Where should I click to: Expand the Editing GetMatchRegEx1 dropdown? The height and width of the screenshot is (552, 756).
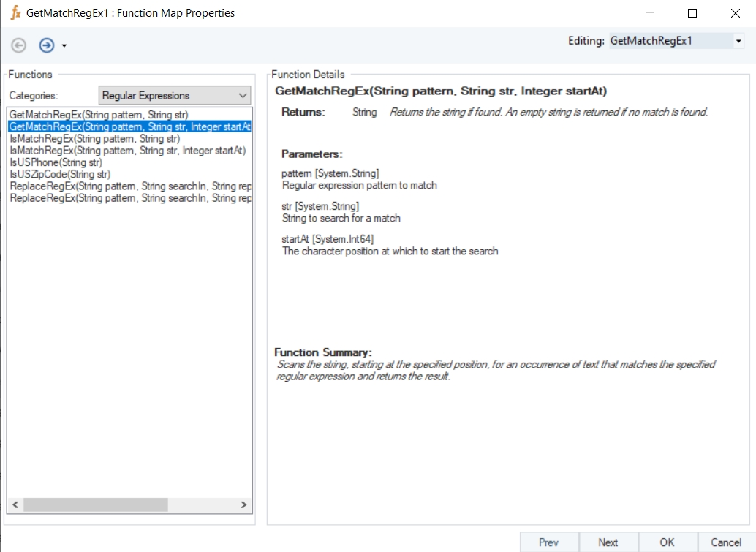click(x=738, y=42)
